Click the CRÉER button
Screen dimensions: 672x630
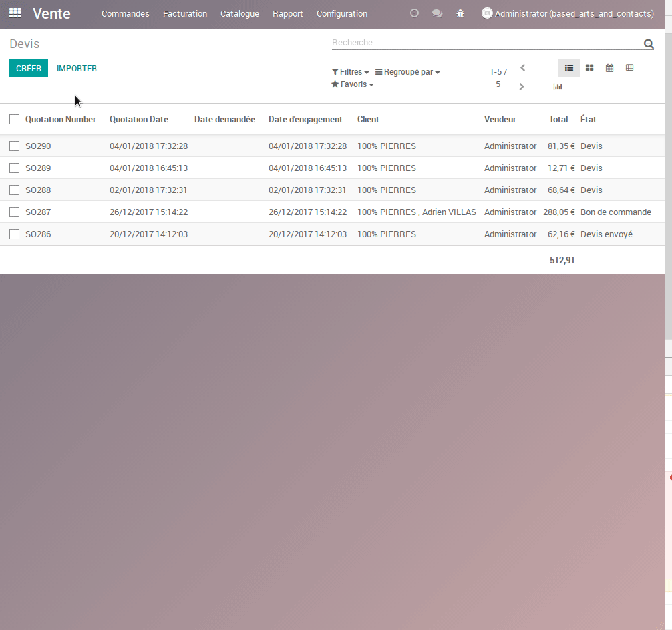pos(28,68)
